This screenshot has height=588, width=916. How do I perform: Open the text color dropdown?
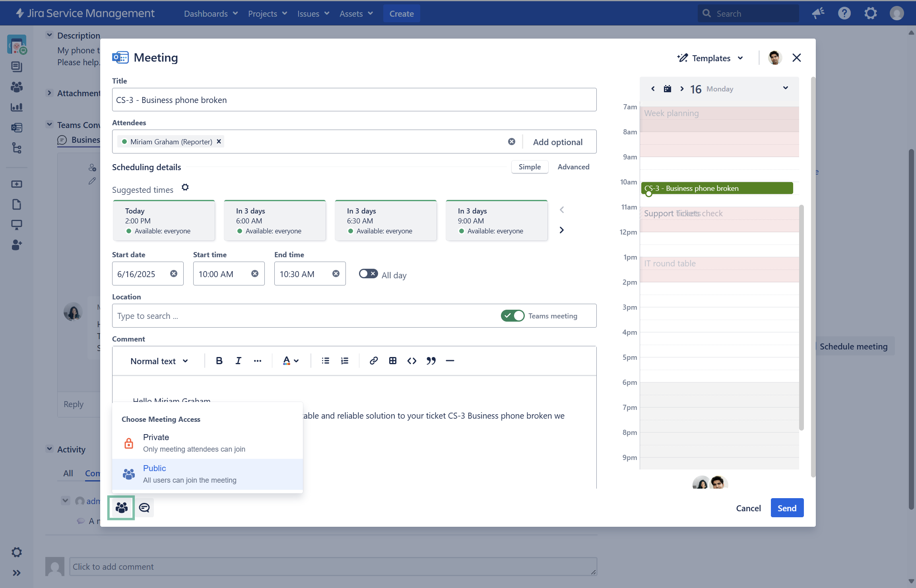pyautogui.click(x=291, y=361)
